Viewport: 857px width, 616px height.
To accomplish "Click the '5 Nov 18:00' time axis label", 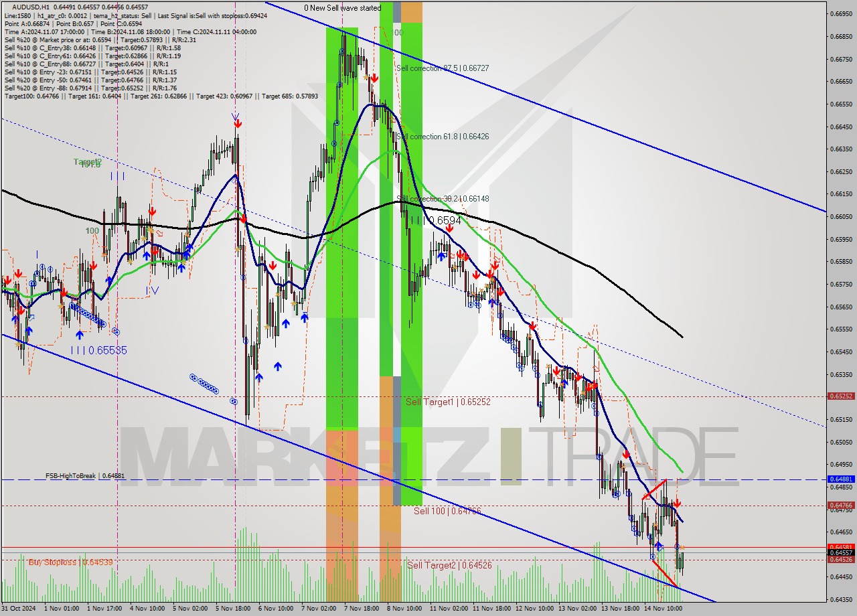I will [x=233, y=609].
